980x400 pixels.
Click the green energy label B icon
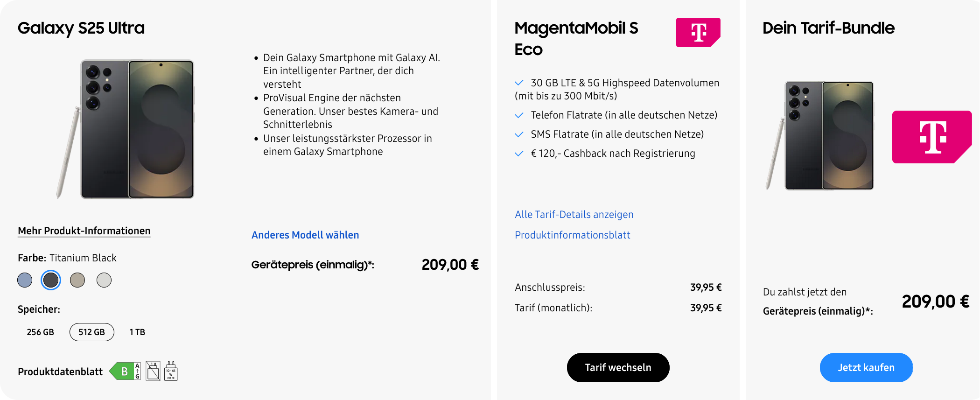(x=125, y=371)
